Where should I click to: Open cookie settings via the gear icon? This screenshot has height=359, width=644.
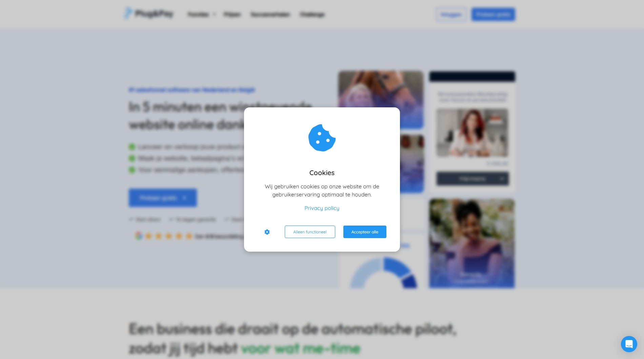click(x=267, y=232)
